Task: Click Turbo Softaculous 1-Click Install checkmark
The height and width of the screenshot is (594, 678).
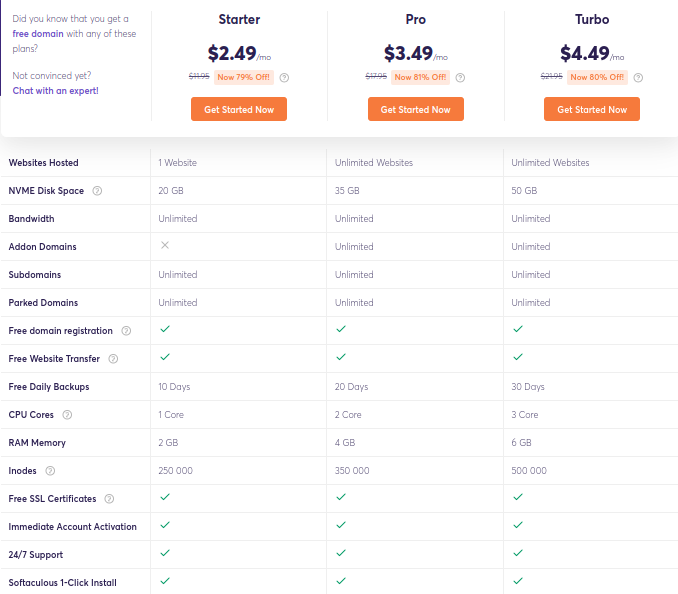Action: pos(517,580)
